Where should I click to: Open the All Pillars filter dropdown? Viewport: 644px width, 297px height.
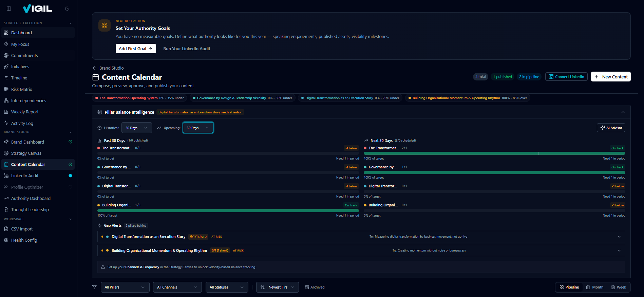coord(125,287)
